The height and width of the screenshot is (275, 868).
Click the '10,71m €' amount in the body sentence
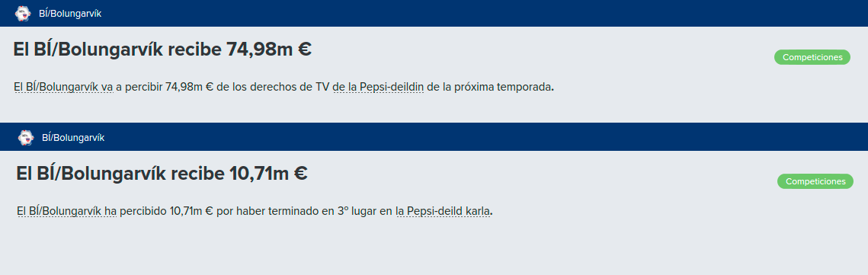191,211
